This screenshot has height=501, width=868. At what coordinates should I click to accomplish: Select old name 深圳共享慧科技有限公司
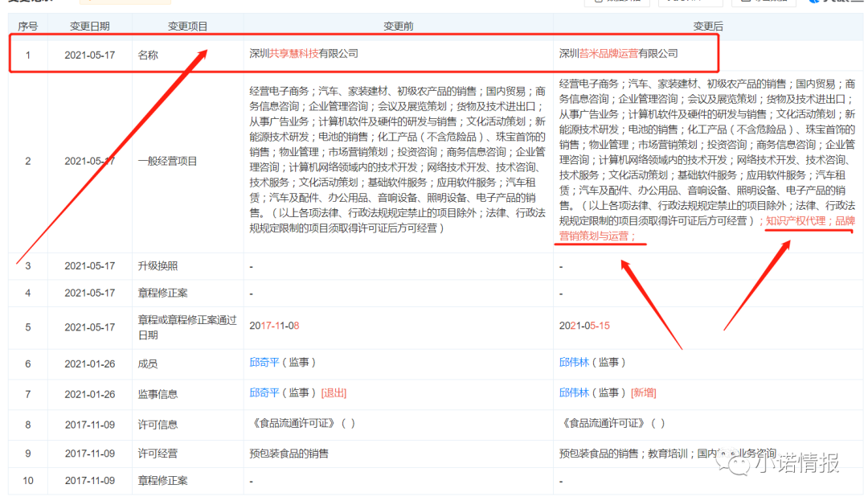tap(304, 54)
